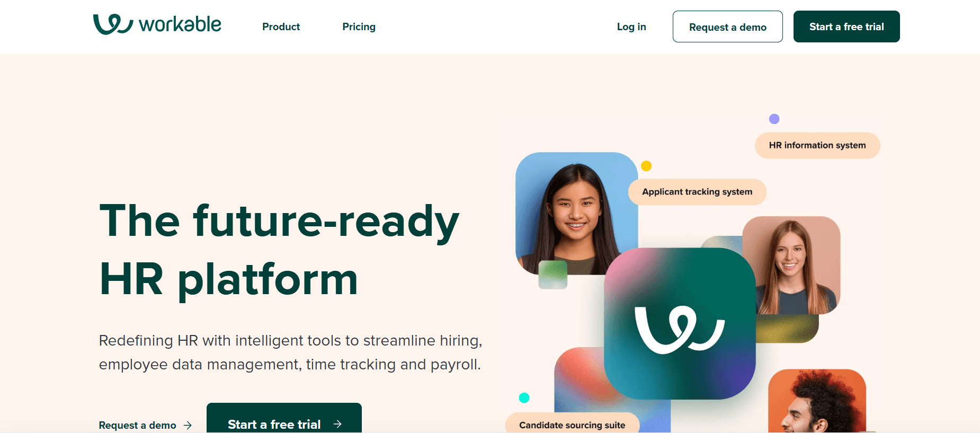
Task: Select the Applicant tracking system tag
Action: [697, 192]
